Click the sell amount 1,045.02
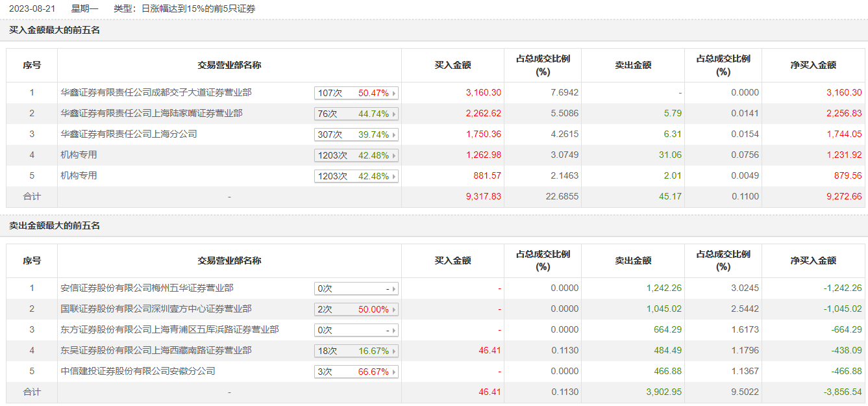This screenshot has height=406, width=868. [x=664, y=309]
